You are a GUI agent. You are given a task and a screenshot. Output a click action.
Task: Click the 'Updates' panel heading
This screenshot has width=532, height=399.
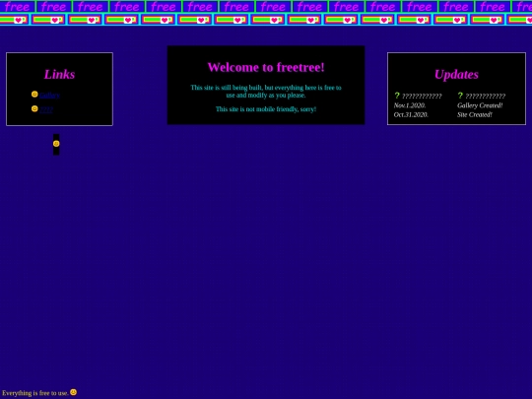coord(456,74)
